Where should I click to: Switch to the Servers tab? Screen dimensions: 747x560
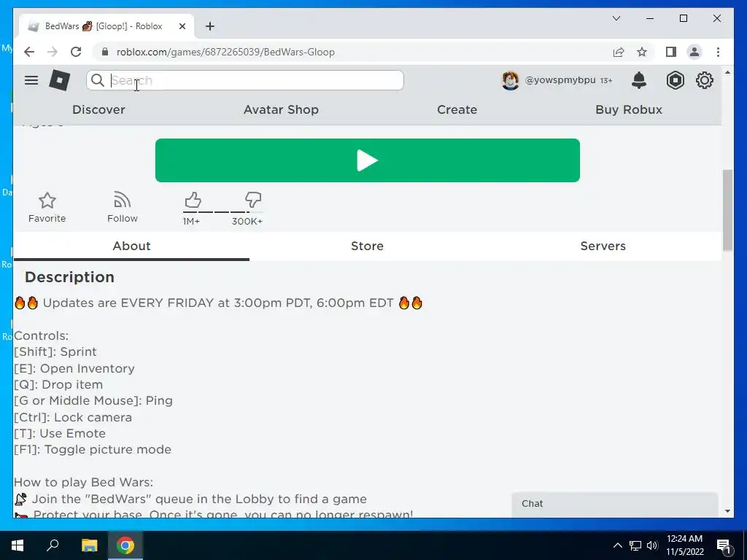pyautogui.click(x=603, y=246)
